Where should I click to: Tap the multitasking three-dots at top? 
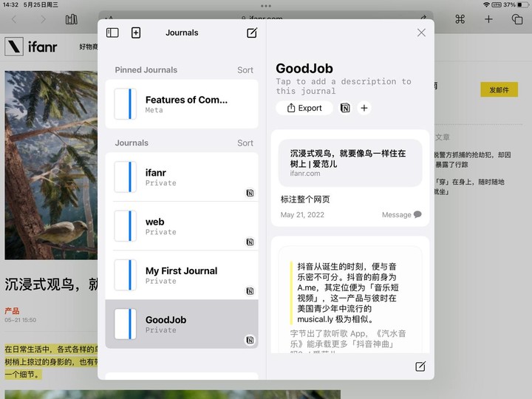[x=266, y=6]
